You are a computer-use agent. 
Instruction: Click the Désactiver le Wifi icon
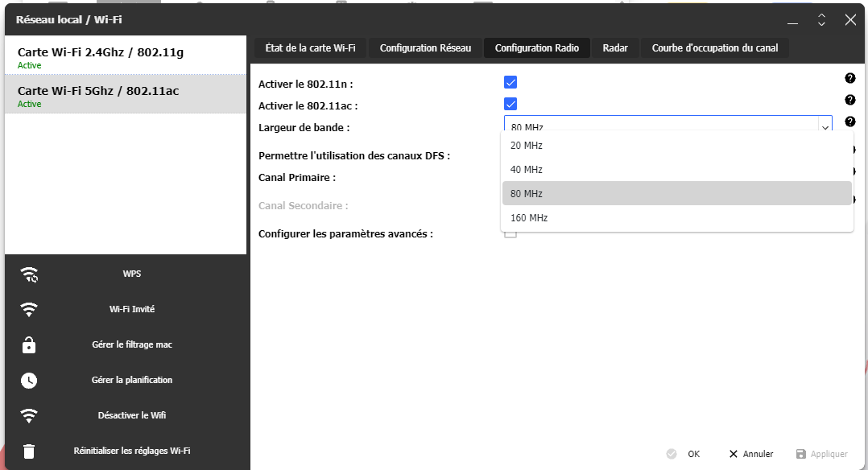coord(29,416)
